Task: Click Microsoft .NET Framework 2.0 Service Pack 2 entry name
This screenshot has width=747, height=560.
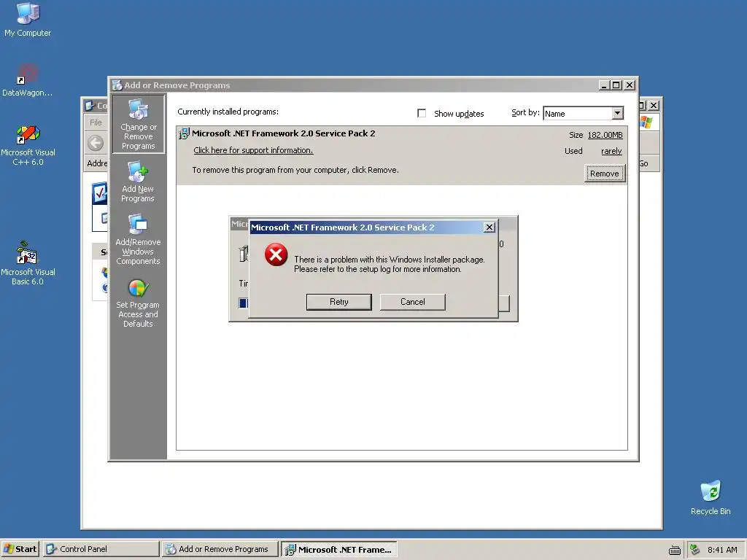Action: pyautogui.click(x=284, y=133)
